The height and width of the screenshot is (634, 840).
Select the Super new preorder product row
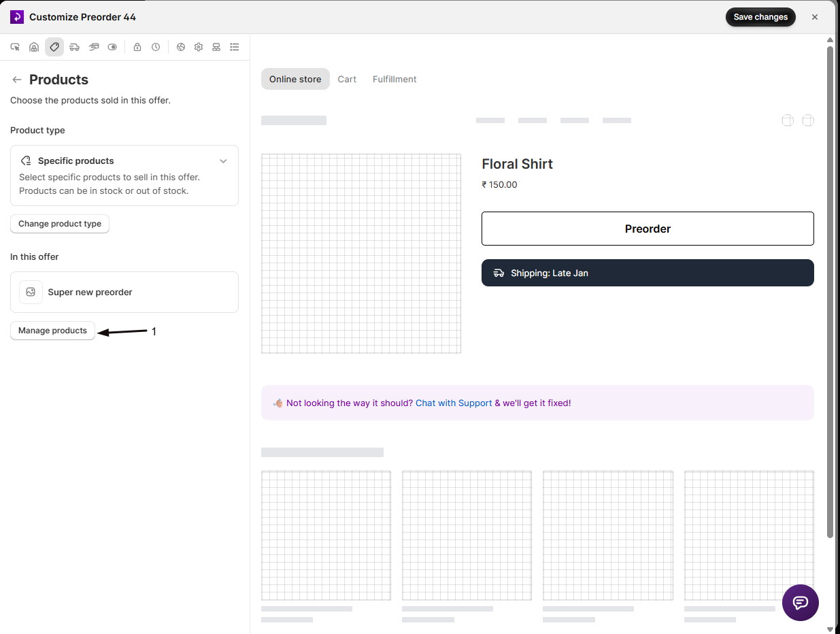coord(124,292)
